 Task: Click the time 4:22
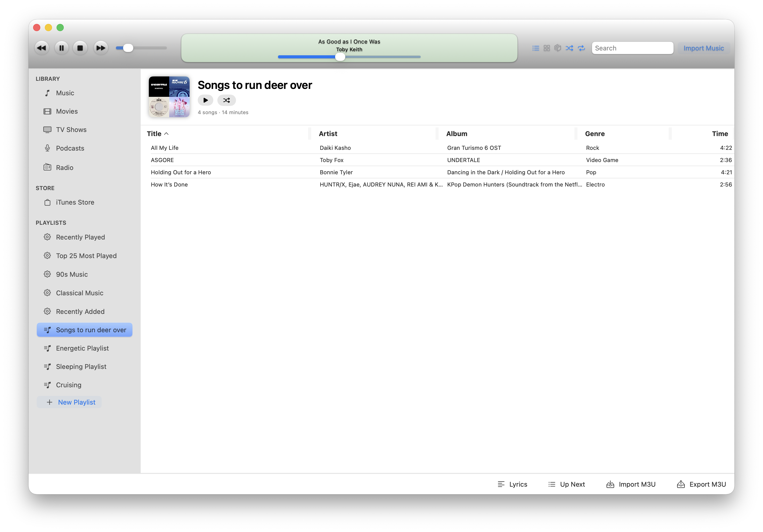pos(726,148)
